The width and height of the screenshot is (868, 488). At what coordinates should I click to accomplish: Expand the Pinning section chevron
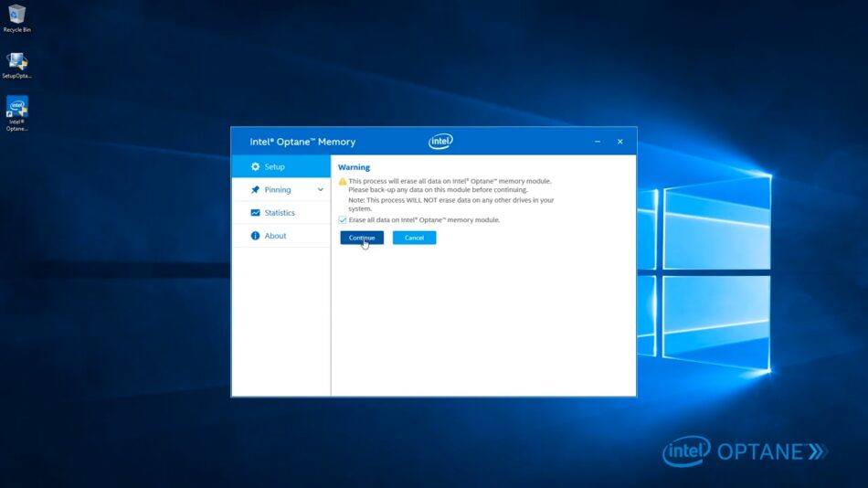(x=321, y=189)
